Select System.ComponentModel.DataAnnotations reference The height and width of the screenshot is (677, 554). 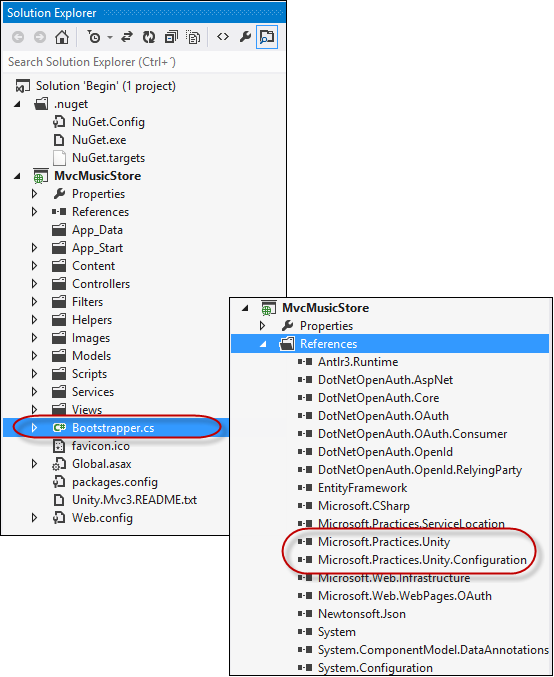433,650
